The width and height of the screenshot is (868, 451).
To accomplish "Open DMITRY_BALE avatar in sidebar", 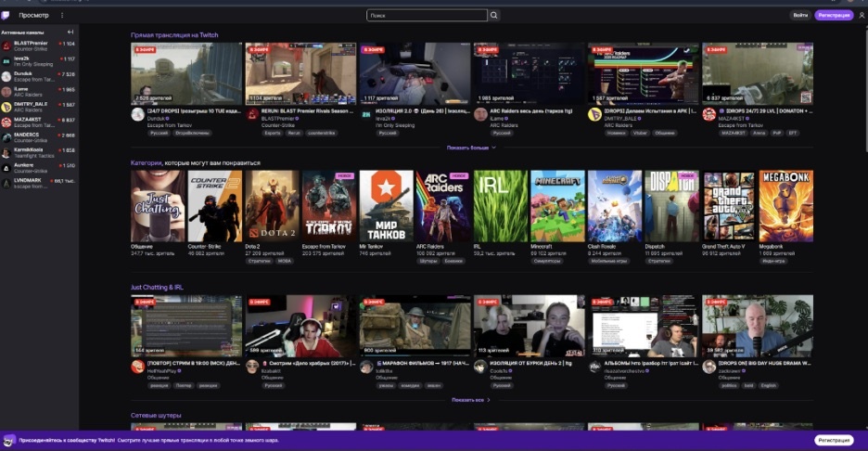I will tap(6, 107).
